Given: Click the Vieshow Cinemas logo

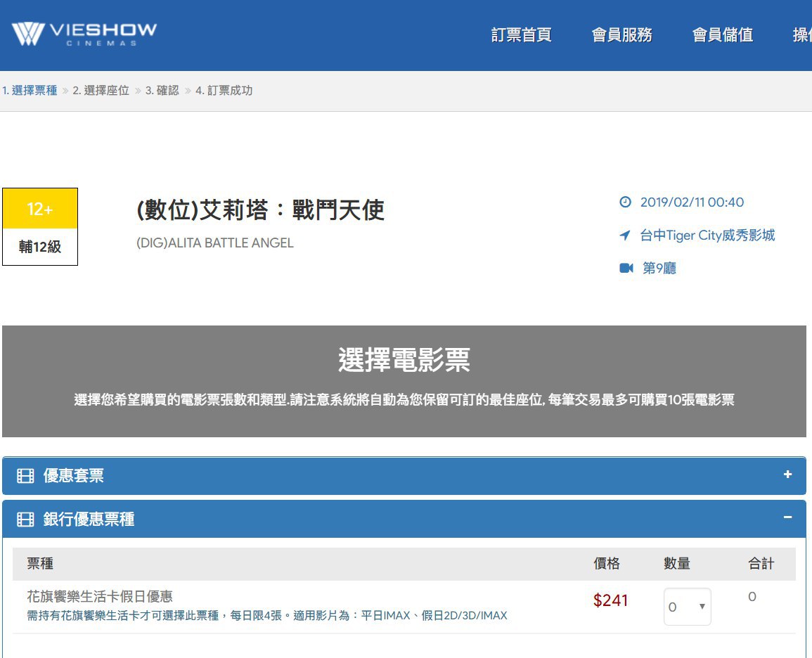Looking at the screenshot, I should (x=84, y=33).
